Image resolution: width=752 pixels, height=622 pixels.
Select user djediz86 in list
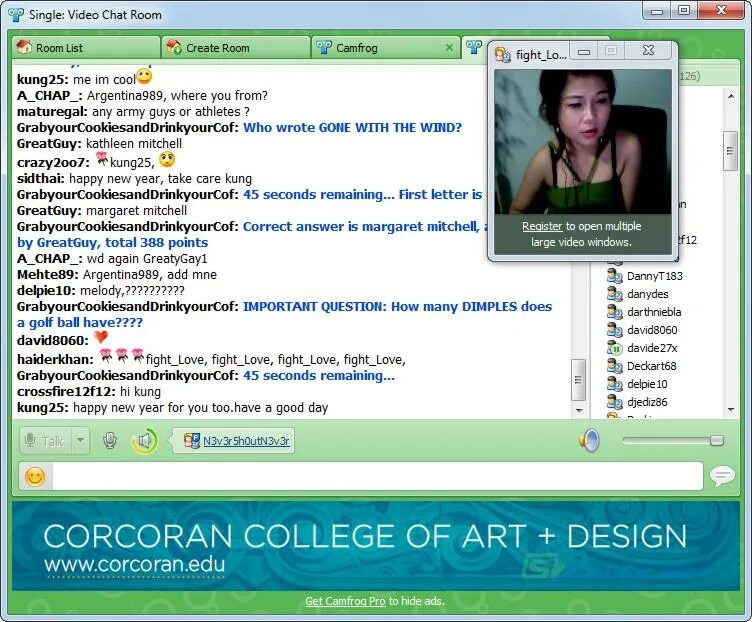[x=647, y=402]
